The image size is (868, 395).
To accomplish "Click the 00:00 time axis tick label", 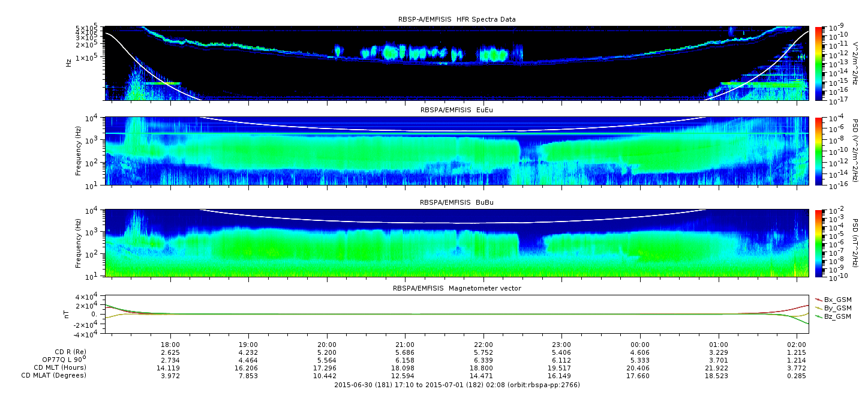I will pos(640,345).
